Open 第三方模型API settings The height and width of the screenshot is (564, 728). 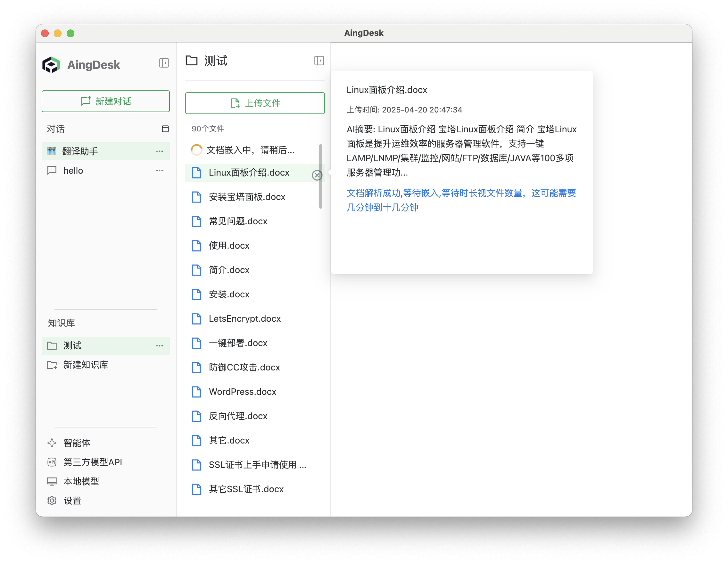pyautogui.click(x=92, y=462)
